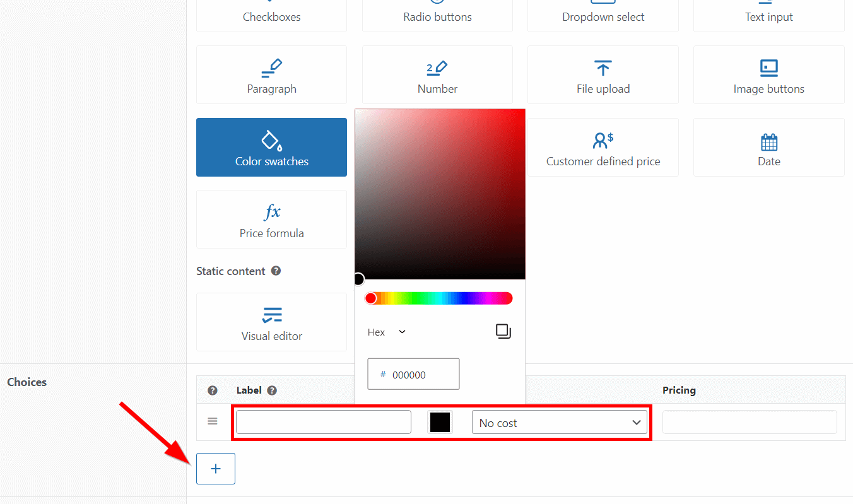Expand the No cost pricing dropdown
The width and height of the screenshot is (853, 504).
pyautogui.click(x=559, y=422)
